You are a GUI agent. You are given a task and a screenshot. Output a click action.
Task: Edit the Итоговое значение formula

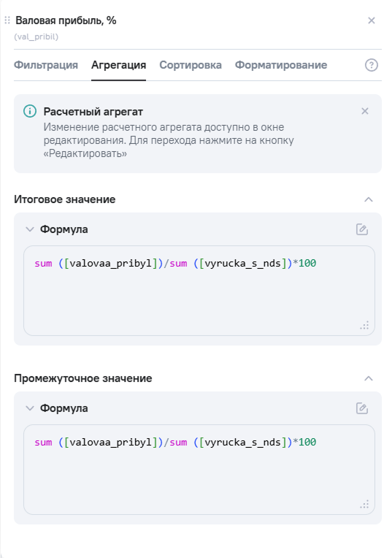point(362,229)
